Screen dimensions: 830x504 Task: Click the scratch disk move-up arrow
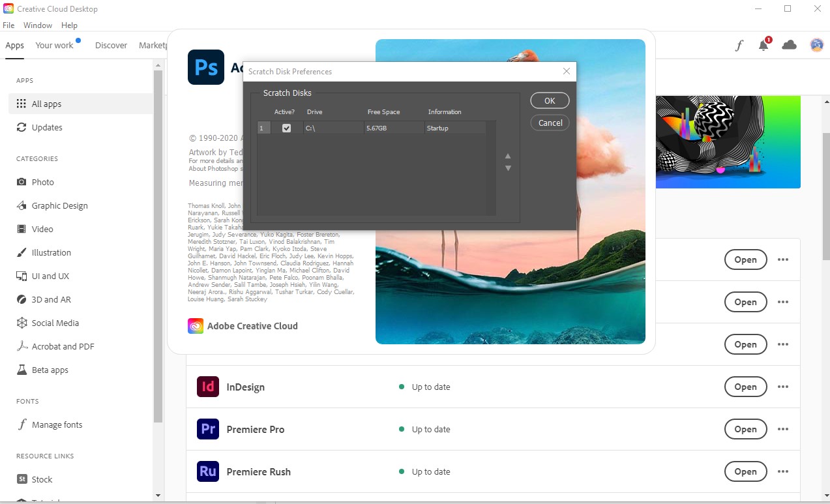pyautogui.click(x=507, y=156)
